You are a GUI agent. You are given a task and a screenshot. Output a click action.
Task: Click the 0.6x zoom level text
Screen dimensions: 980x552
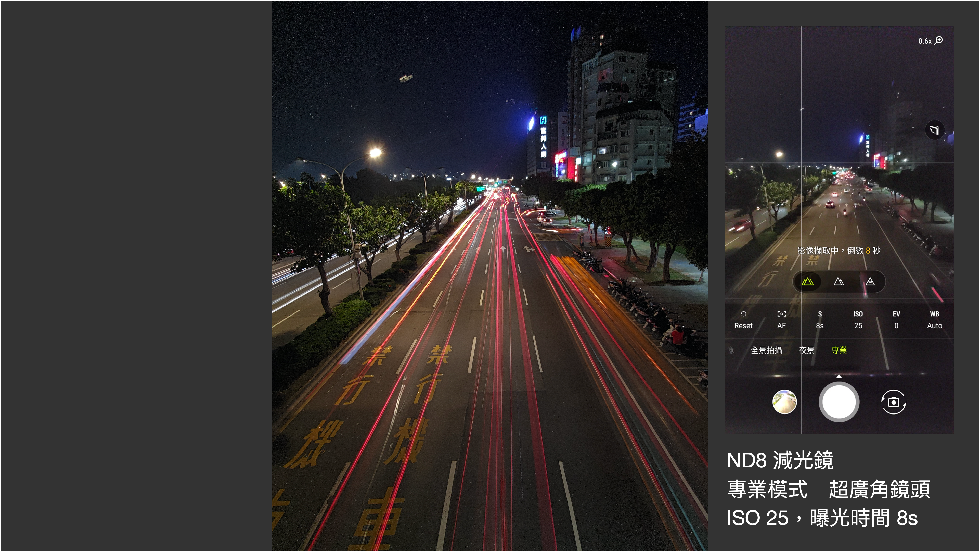[925, 41]
